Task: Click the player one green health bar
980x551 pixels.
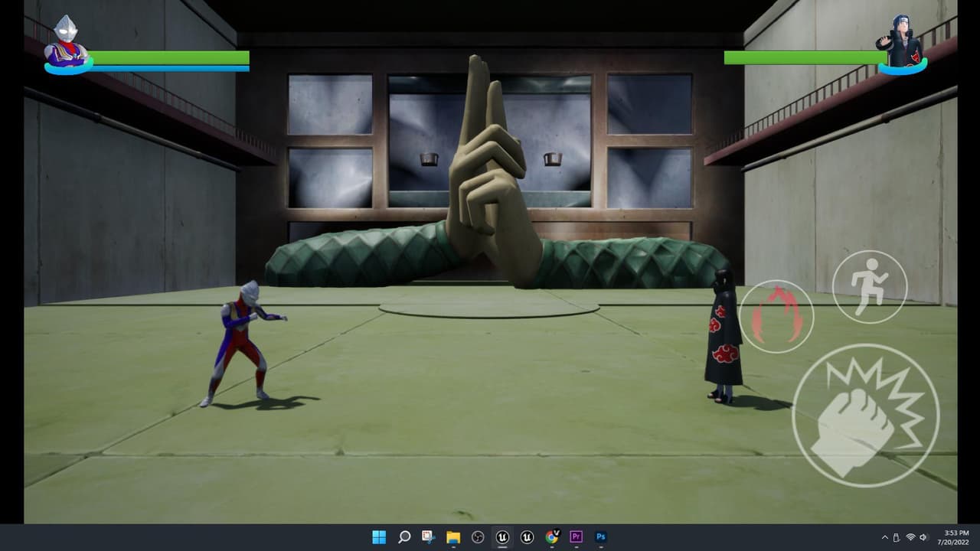Action: click(x=168, y=58)
